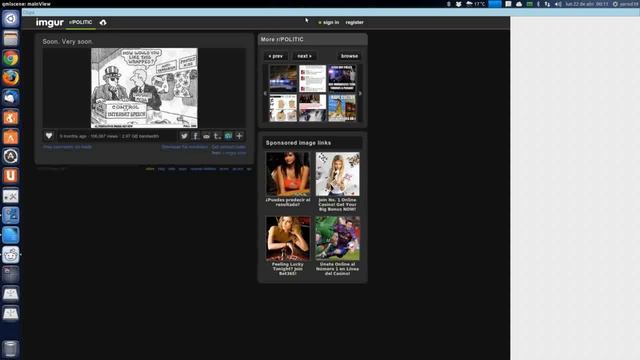This screenshot has height=360, width=640.
Task: Open the session gear menu in the top panel
Action: coord(615,4)
